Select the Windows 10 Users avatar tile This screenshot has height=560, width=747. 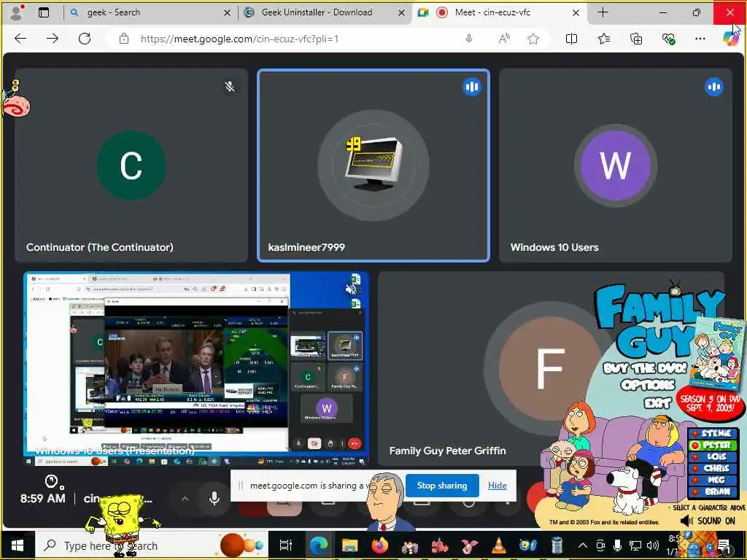[x=616, y=166]
